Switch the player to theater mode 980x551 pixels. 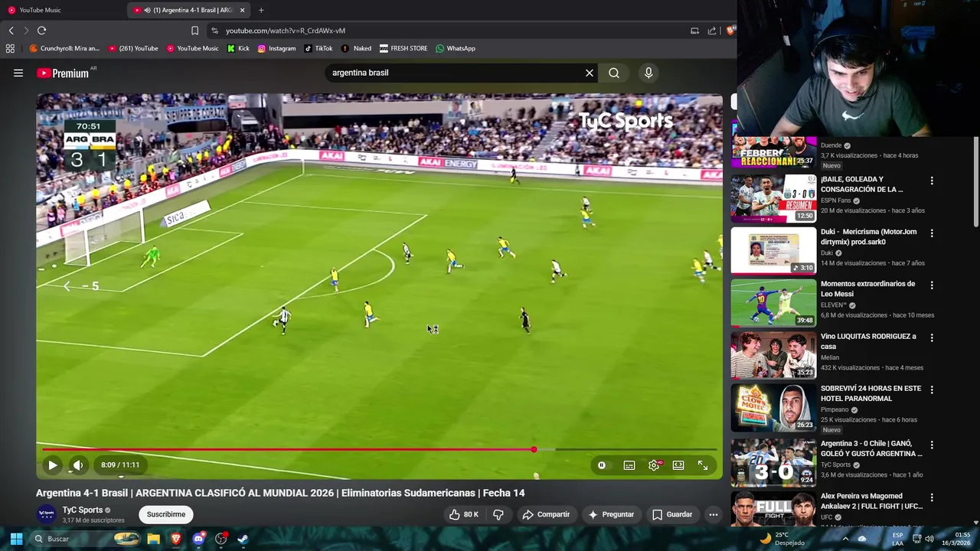[x=678, y=465]
